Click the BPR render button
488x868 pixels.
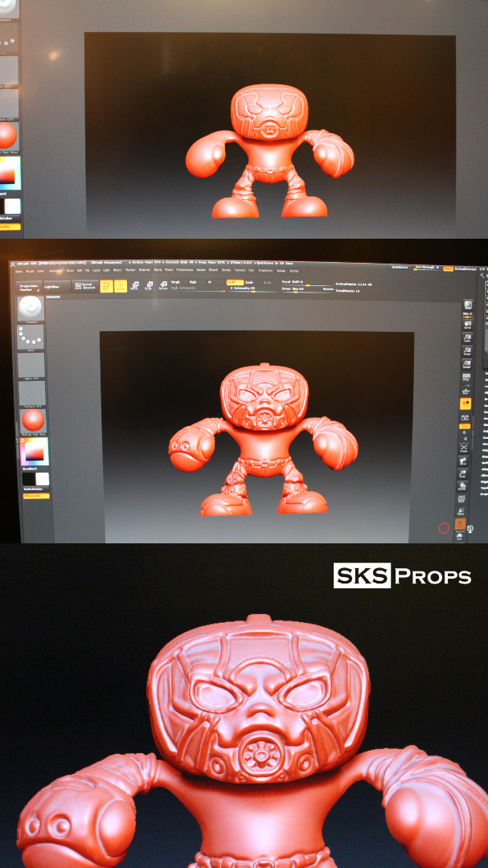[468, 305]
